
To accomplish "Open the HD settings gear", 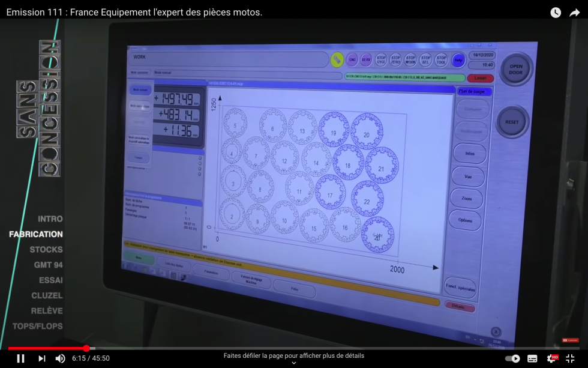I will tap(552, 358).
